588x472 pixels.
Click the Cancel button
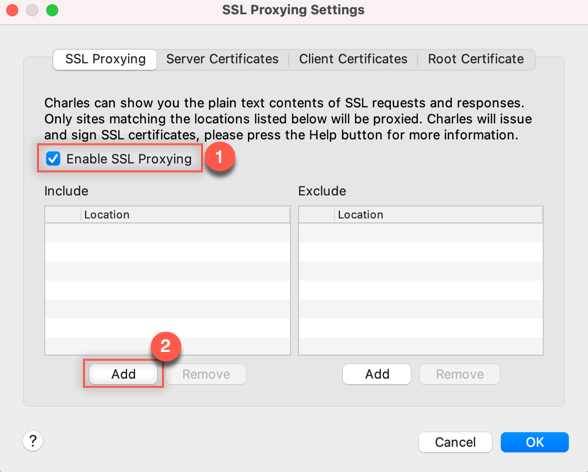[x=455, y=442]
